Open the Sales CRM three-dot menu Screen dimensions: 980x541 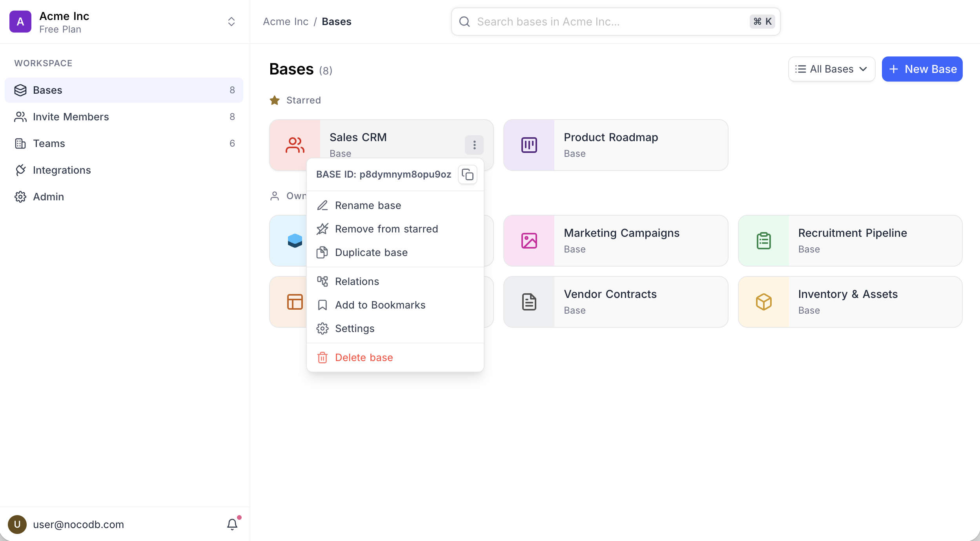click(x=474, y=145)
